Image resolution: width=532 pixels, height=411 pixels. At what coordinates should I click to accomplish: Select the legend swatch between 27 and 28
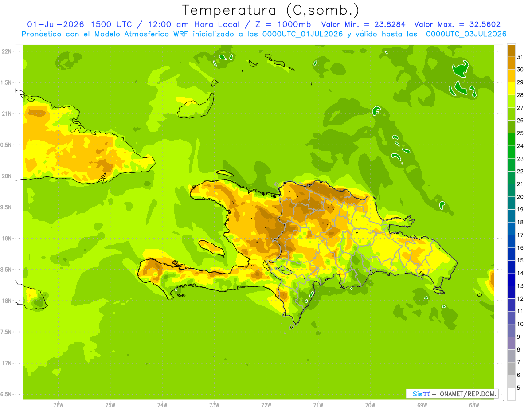[511, 101]
